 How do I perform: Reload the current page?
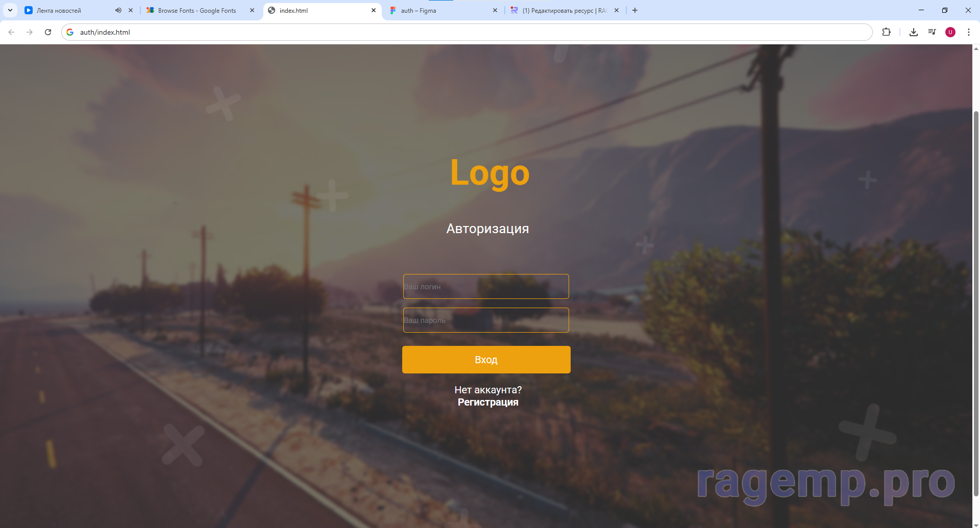tap(48, 32)
